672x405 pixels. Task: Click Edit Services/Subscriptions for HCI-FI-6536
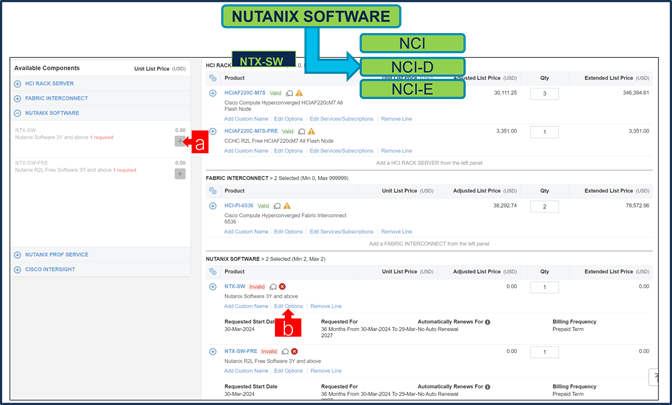pos(341,231)
